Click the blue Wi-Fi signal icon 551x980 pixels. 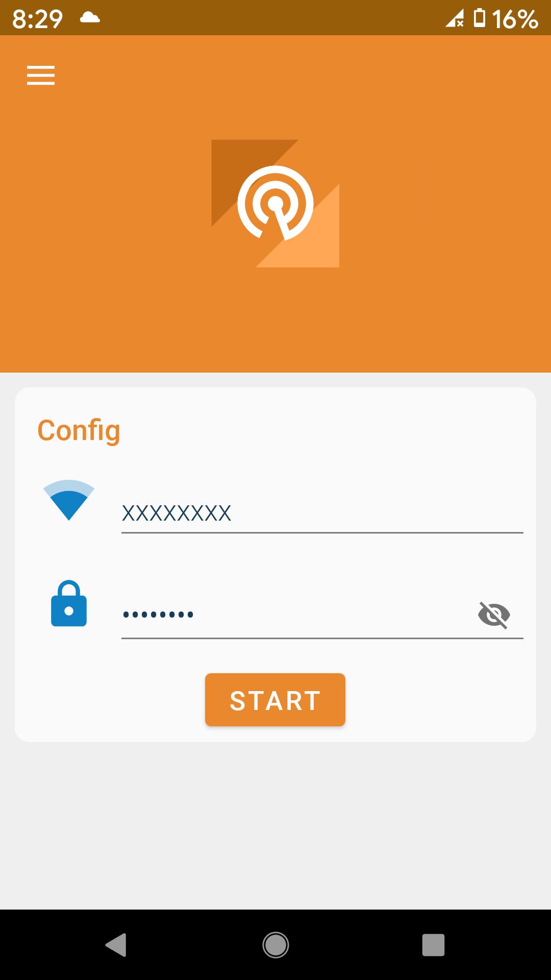[x=69, y=500]
